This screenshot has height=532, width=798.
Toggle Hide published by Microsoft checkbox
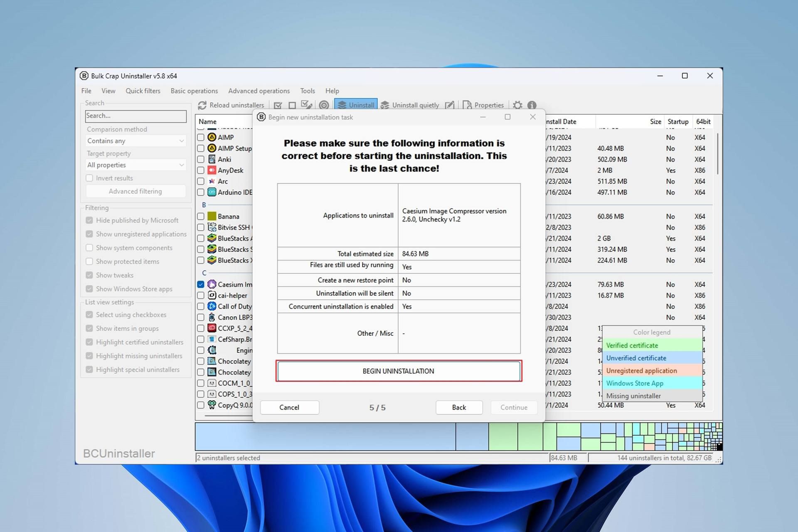(x=89, y=220)
